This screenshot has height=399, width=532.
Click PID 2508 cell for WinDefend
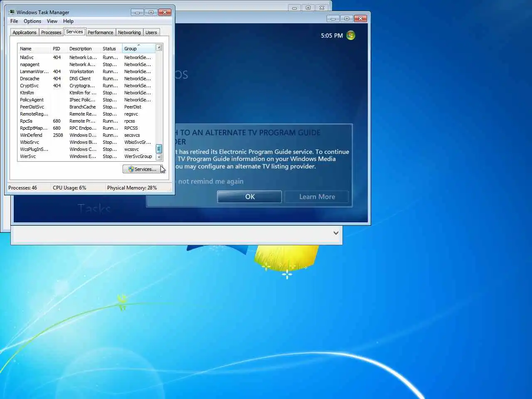pos(58,135)
